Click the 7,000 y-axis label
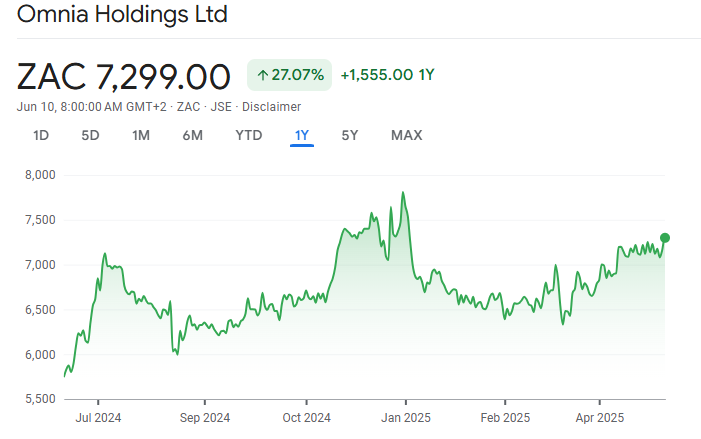Screen dimensions: 701x439 point(40,265)
